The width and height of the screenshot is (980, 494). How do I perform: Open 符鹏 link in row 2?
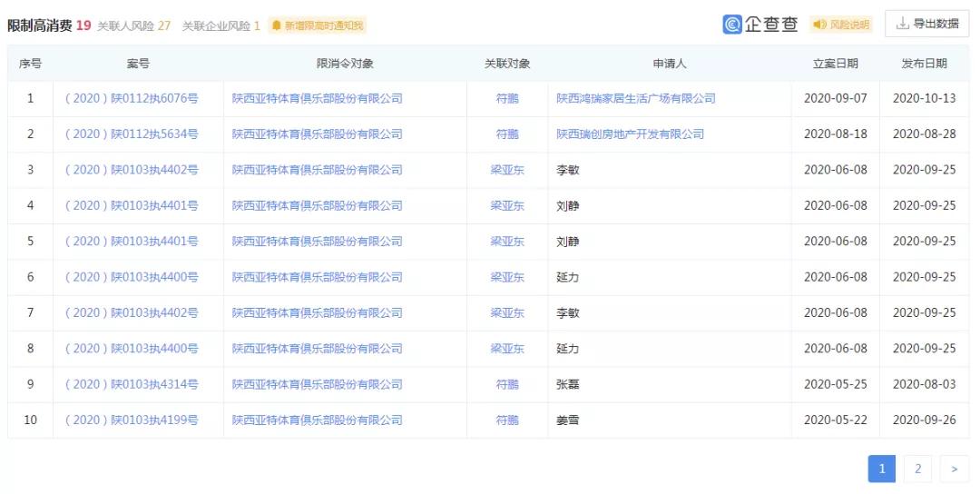(x=507, y=133)
